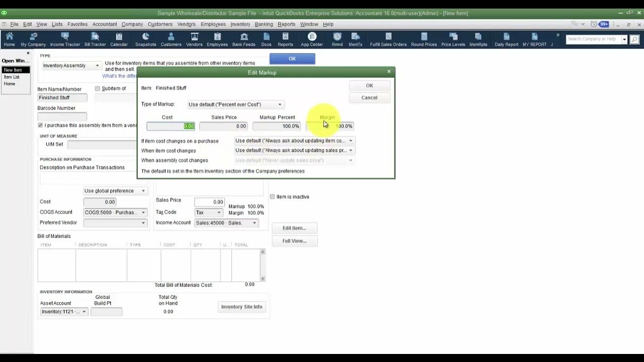This screenshot has height=362, width=644.
Task: Click OK in Edit Markup dialog
Action: pos(369,85)
